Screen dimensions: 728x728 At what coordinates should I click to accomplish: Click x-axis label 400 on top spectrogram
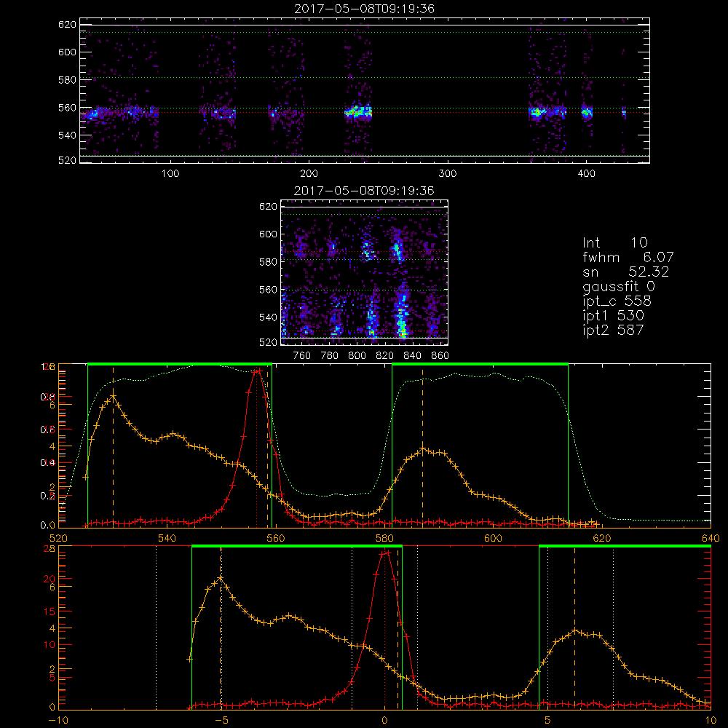point(586,174)
